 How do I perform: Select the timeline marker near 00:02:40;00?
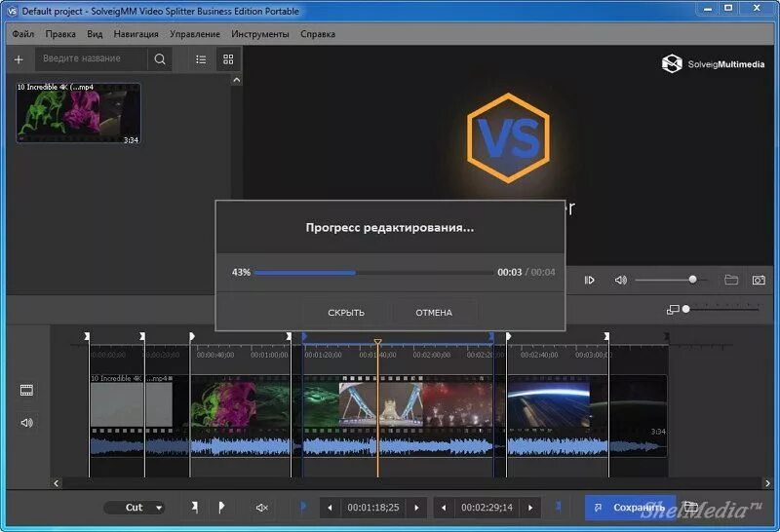[508, 336]
